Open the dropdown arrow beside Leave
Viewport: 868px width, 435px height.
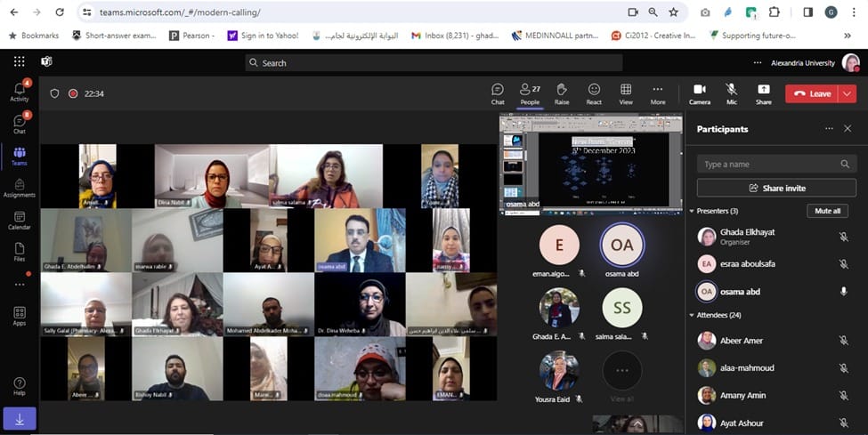(847, 93)
